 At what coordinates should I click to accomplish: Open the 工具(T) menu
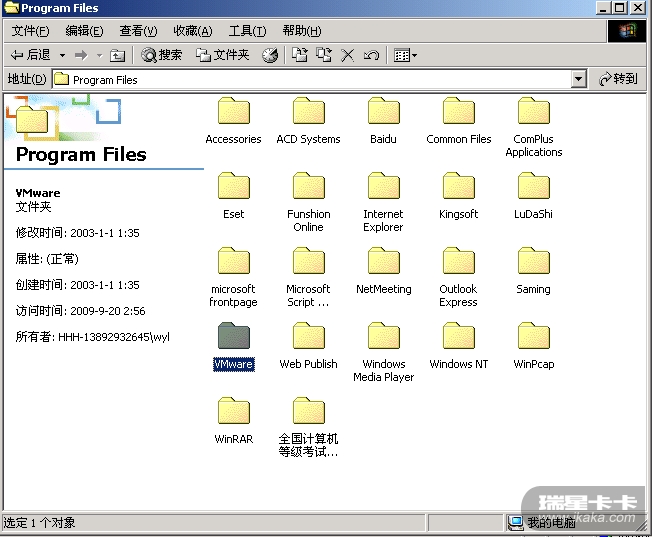[247, 31]
